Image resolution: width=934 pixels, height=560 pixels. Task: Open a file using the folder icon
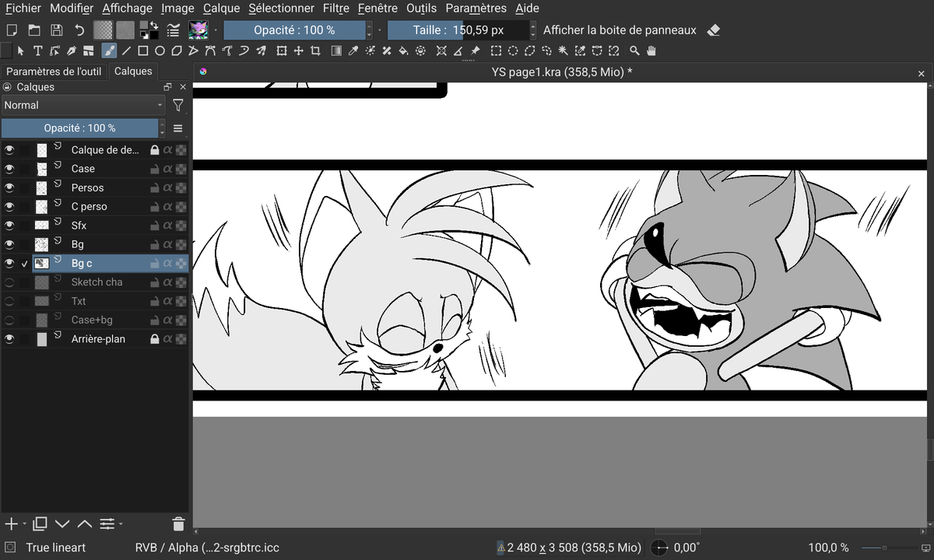pos(34,30)
